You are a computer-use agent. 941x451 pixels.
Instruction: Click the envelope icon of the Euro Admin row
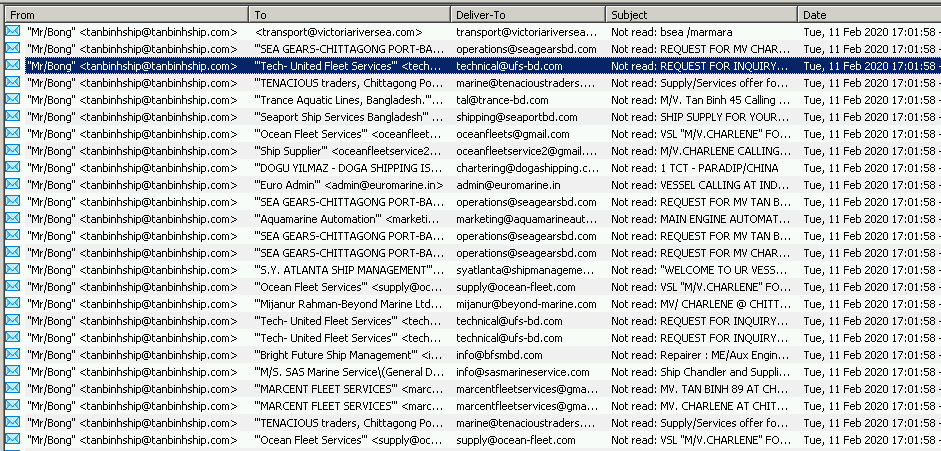pyautogui.click(x=13, y=184)
